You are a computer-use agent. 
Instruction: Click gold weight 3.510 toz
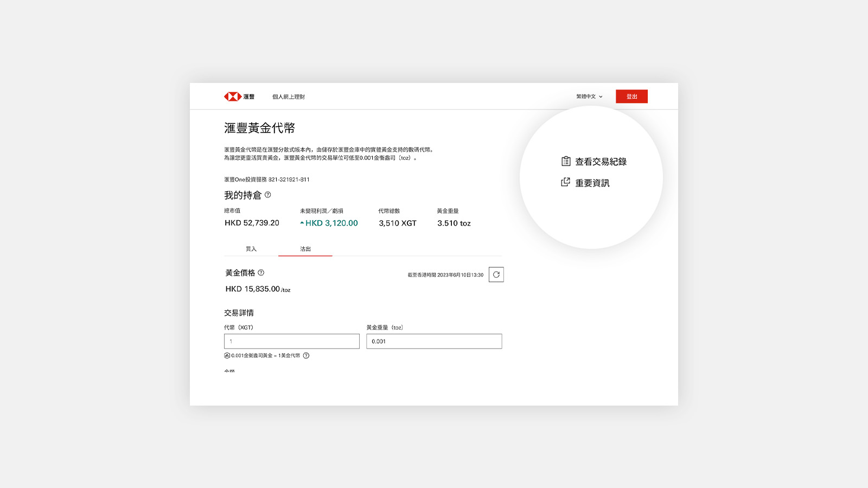pos(454,223)
